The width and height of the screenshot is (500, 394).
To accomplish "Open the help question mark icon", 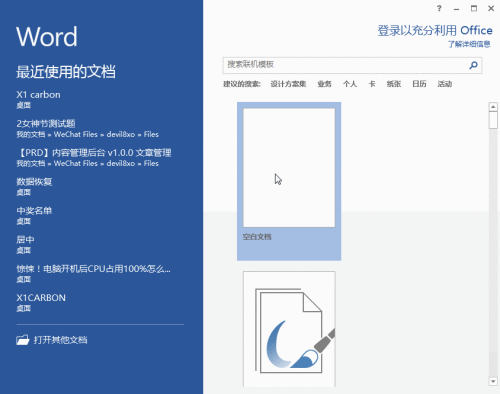I will tap(439, 9).
